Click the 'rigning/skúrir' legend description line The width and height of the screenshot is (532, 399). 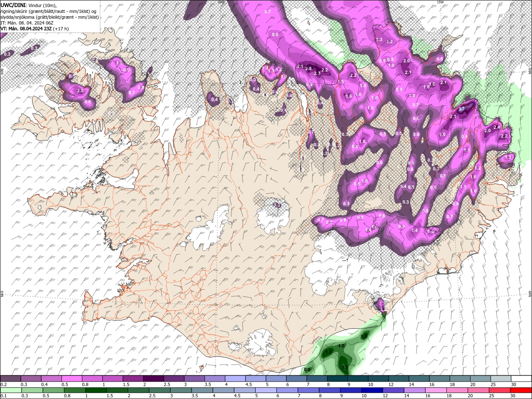49,11
